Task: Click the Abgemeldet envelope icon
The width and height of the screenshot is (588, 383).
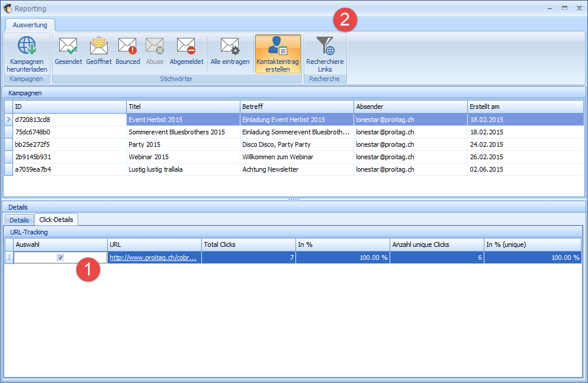Action: 186,46
